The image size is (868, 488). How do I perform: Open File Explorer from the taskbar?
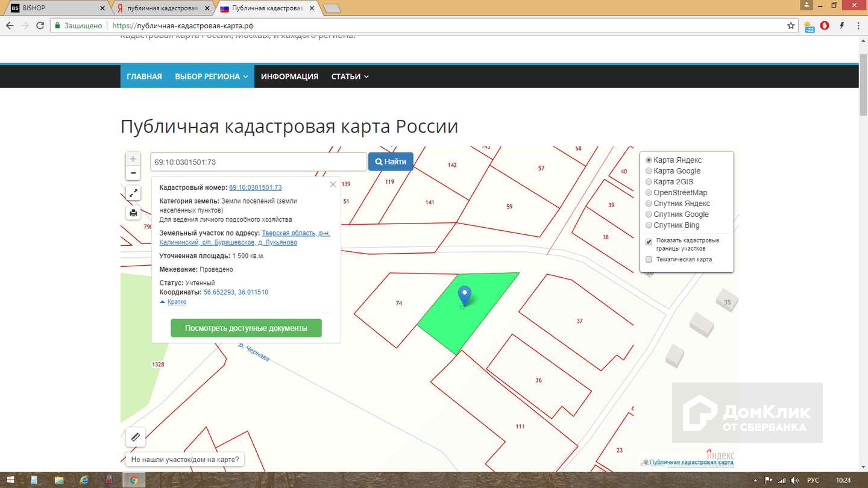pos(59,480)
